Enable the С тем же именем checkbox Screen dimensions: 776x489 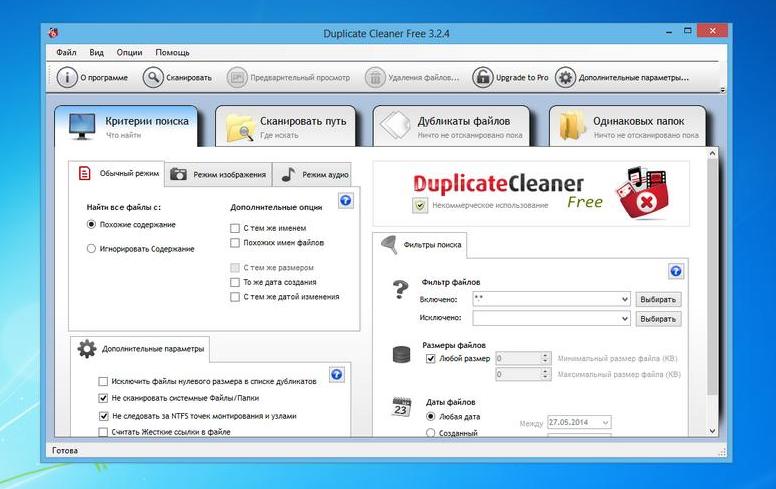pos(235,228)
